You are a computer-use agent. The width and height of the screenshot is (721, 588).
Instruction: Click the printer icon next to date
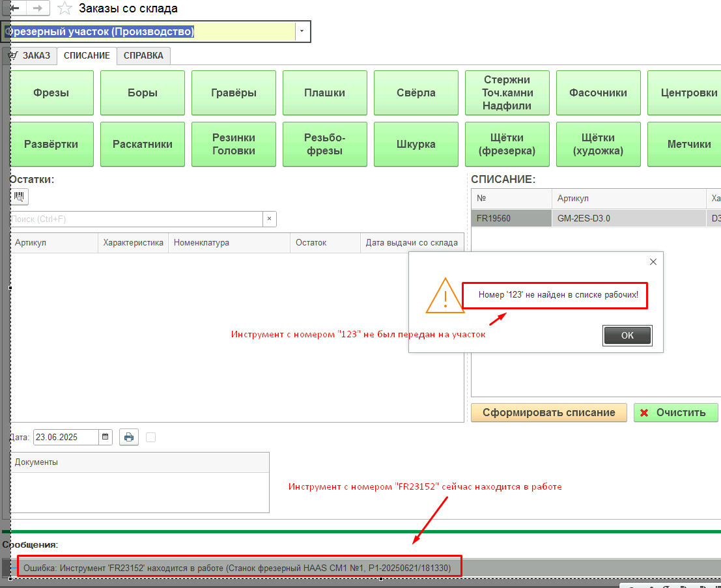(x=129, y=437)
